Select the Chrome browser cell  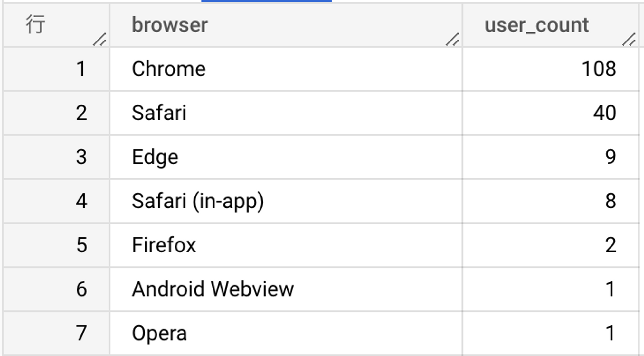(286, 69)
